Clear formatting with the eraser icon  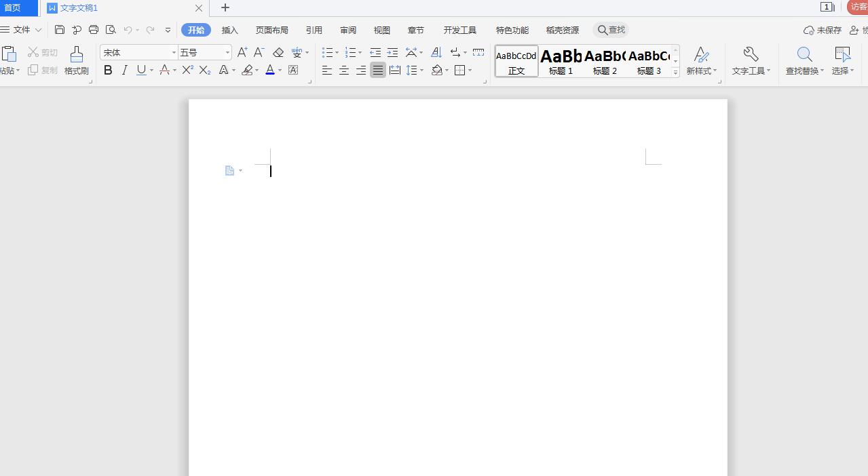tap(278, 52)
